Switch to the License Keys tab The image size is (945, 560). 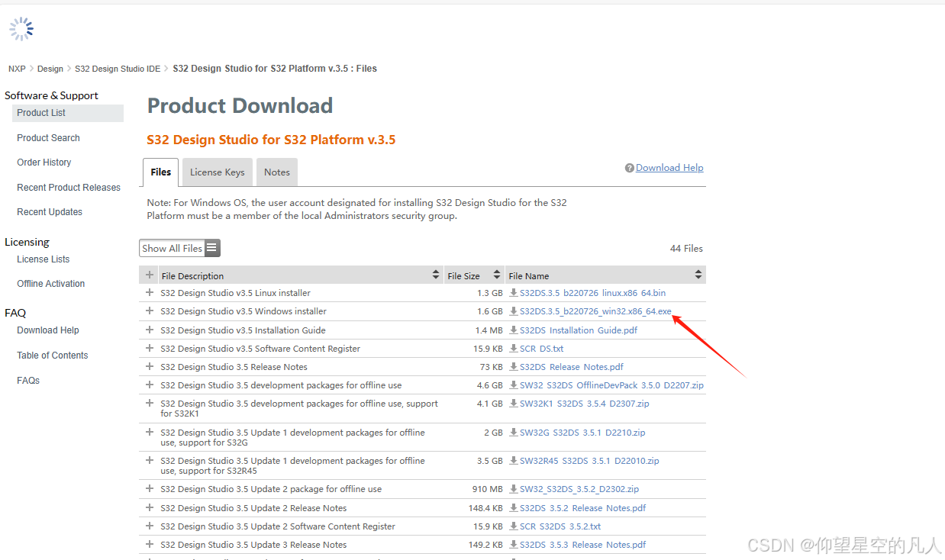(218, 172)
